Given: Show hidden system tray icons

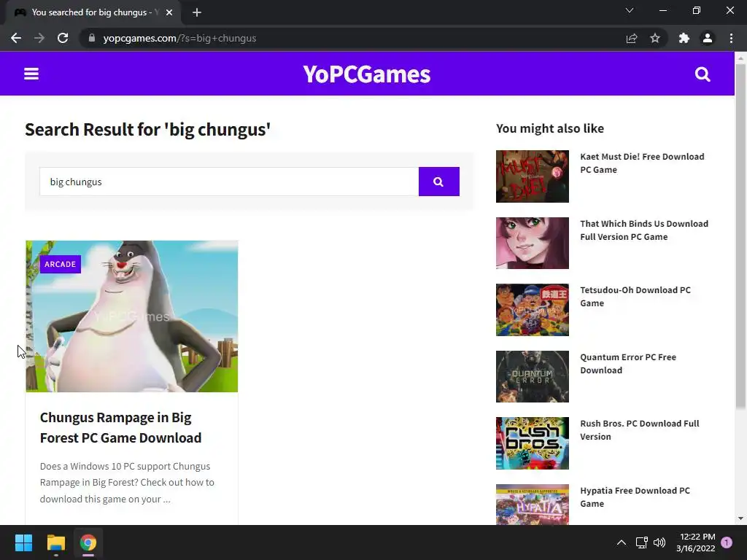Looking at the screenshot, I should point(622,542).
